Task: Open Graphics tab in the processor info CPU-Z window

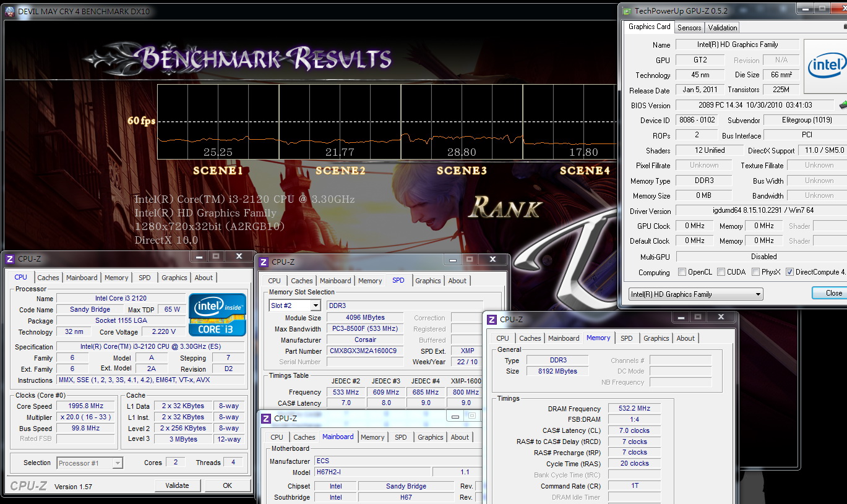Action: [x=174, y=278]
